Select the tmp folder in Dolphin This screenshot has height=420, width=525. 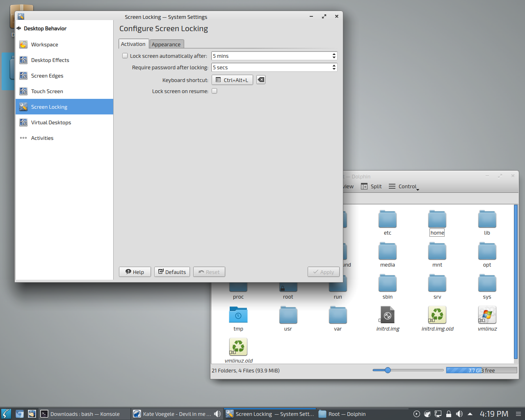[x=238, y=319]
